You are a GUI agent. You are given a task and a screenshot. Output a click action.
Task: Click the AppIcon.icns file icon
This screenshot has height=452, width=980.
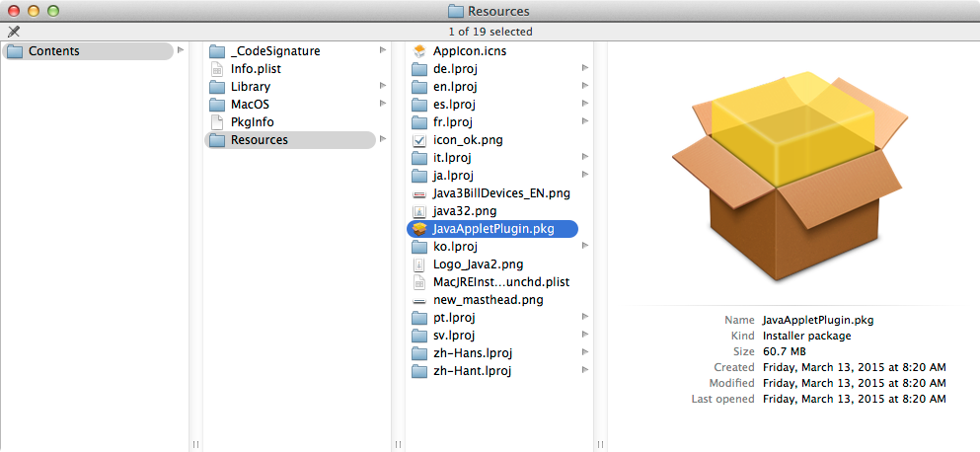419,51
